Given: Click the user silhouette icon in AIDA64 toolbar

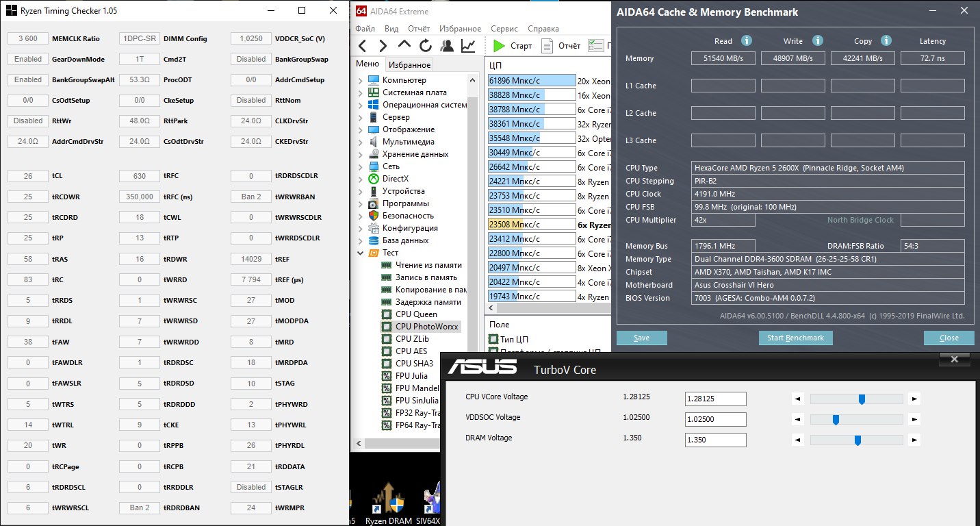Looking at the screenshot, I should (x=447, y=46).
